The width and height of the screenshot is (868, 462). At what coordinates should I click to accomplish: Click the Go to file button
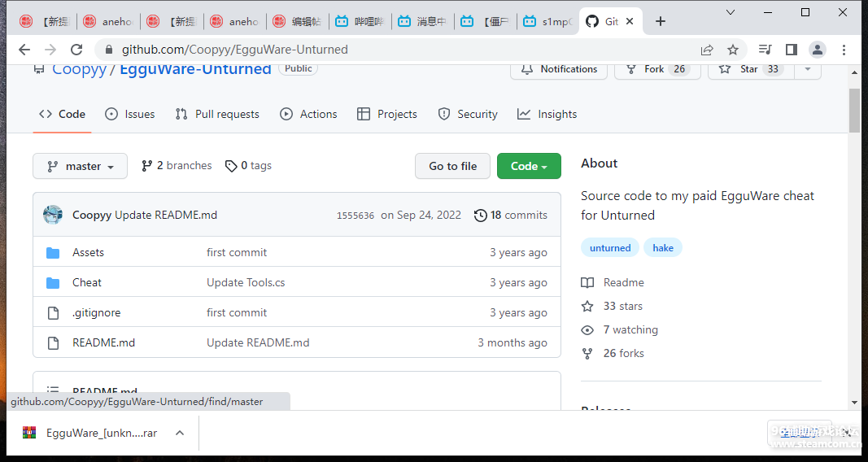tap(452, 166)
